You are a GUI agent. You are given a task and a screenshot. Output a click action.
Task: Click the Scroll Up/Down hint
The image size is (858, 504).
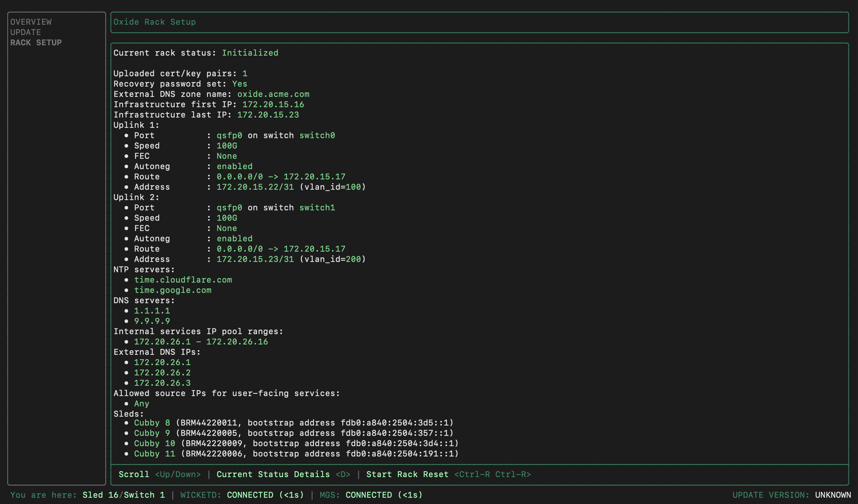[x=160, y=475]
